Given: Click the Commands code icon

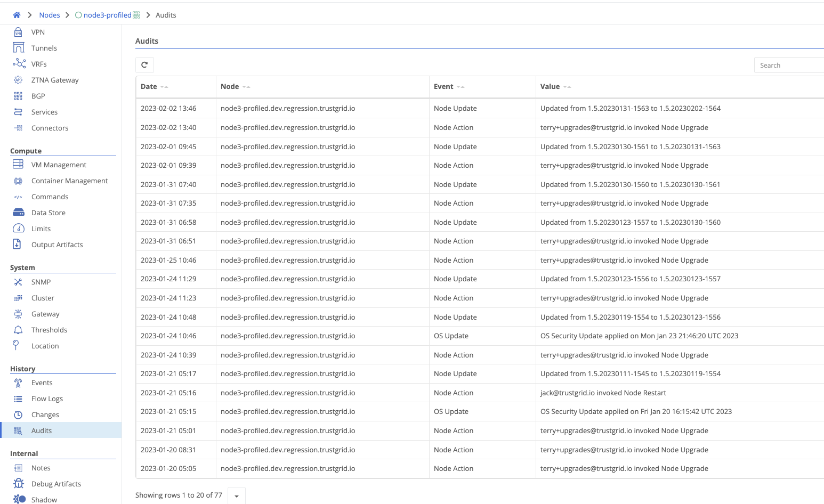Looking at the screenshot, I should pos(18,197).
